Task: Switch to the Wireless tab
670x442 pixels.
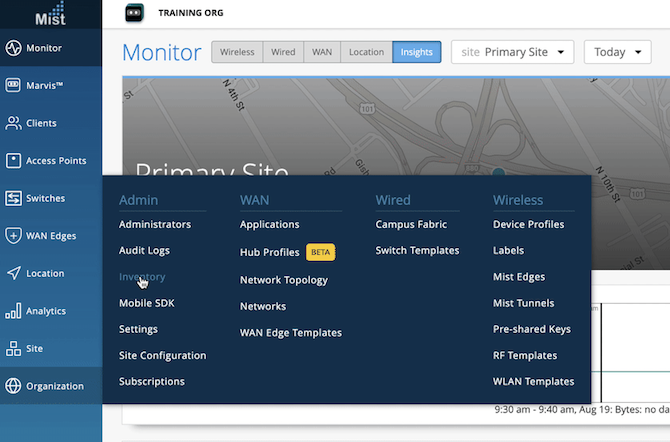Action: (237, 52)
